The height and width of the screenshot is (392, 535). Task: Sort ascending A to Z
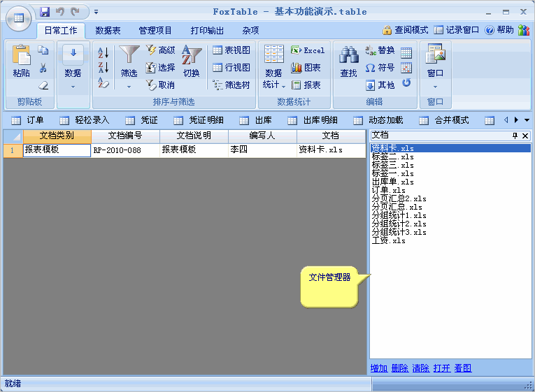pyautogui.click(x=104, y=52)
